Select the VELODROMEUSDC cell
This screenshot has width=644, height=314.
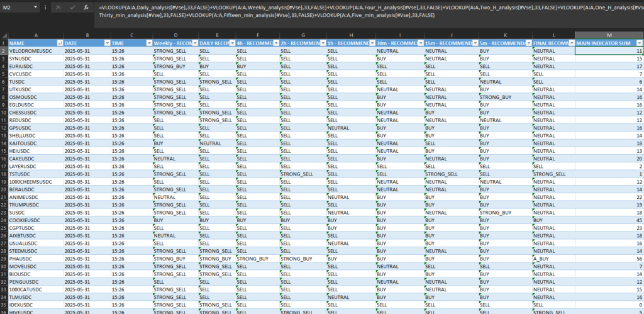pos(36,51)
